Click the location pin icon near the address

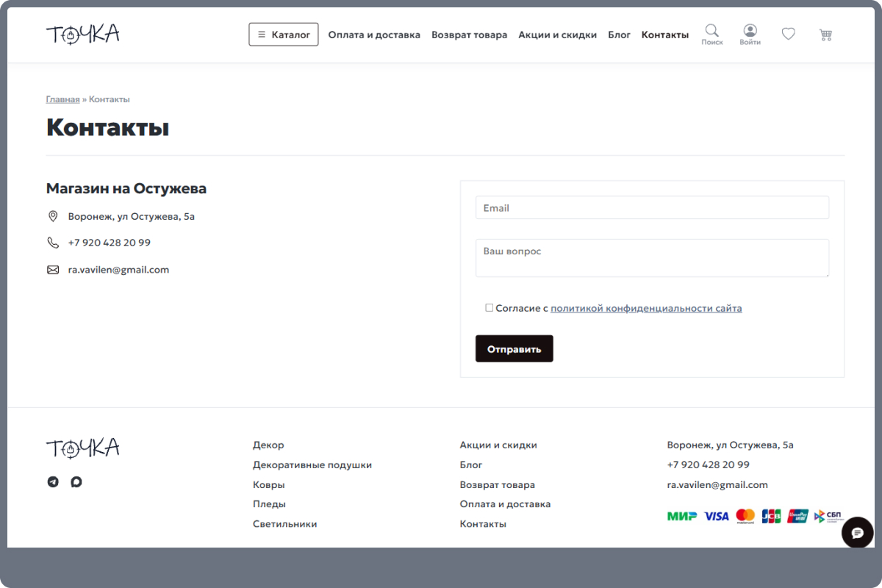coord(53,216)
